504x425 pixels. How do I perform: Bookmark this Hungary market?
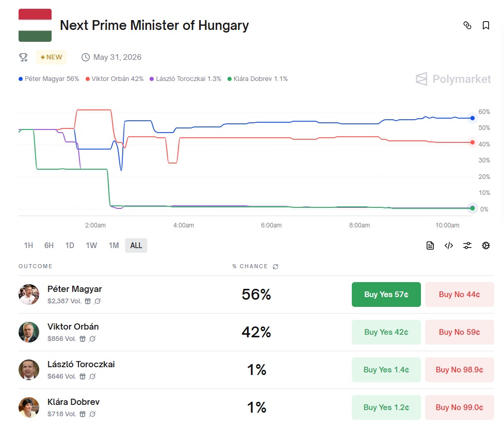(x=485, y=25)
